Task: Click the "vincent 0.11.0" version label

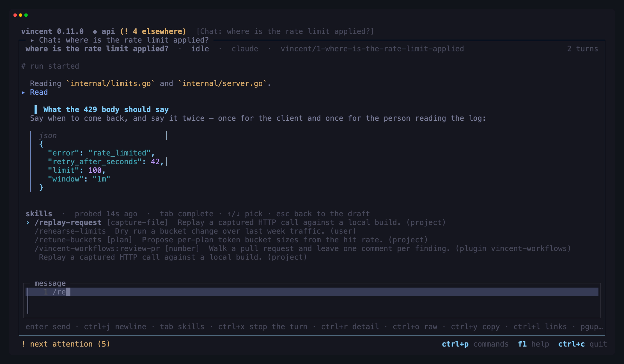Action: pos(52,31)
